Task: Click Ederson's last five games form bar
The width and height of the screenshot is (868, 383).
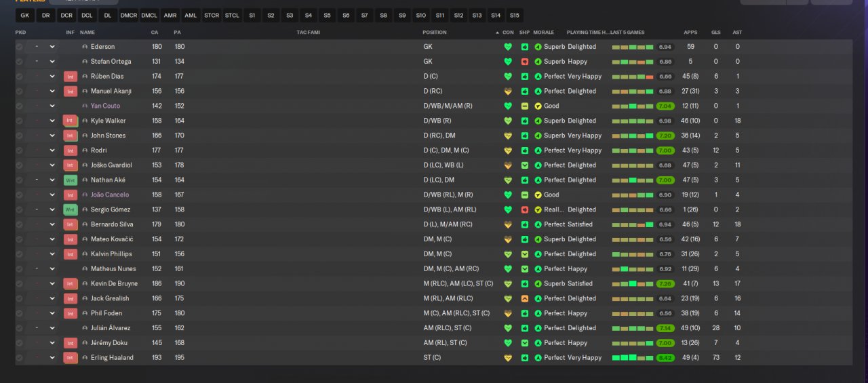Action: pyautogui.click(x=632, y=47)
